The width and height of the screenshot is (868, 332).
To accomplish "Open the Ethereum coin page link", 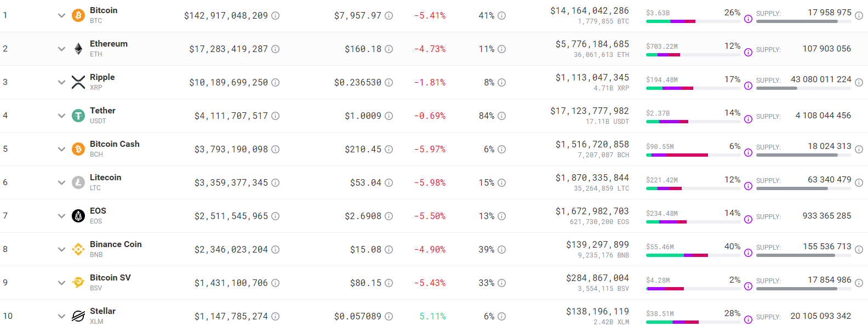I will pos(108,44).
